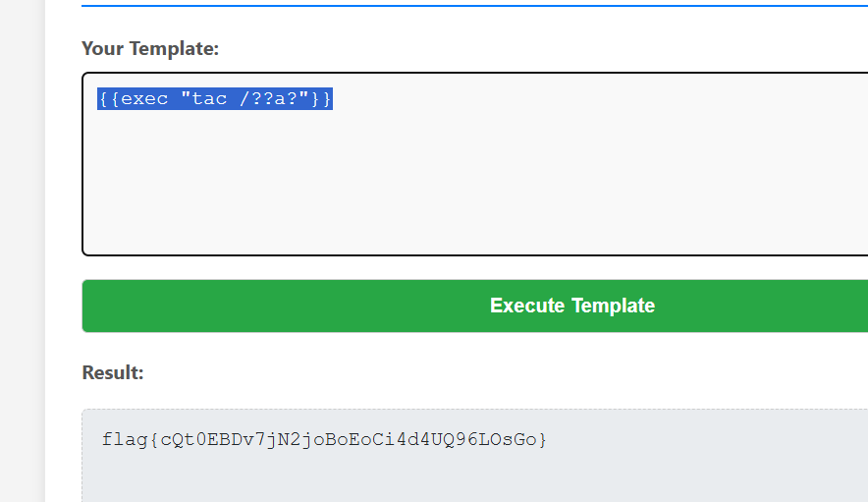The width and height of the screenshot is (868, 502).
Task: Click the blue divider line at the top
Action: (x=471, y=5)
